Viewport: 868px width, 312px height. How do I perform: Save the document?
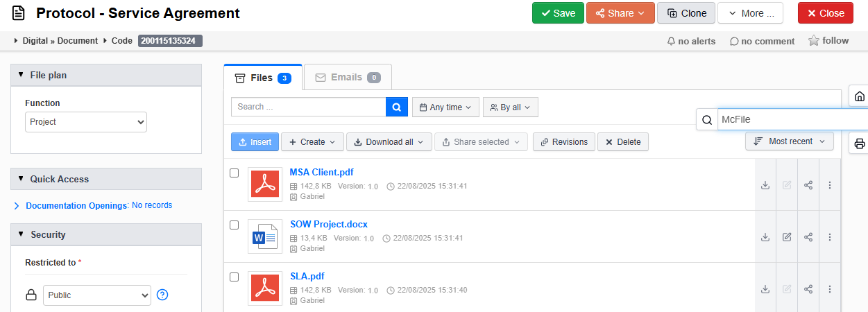(x=558, y=13)
